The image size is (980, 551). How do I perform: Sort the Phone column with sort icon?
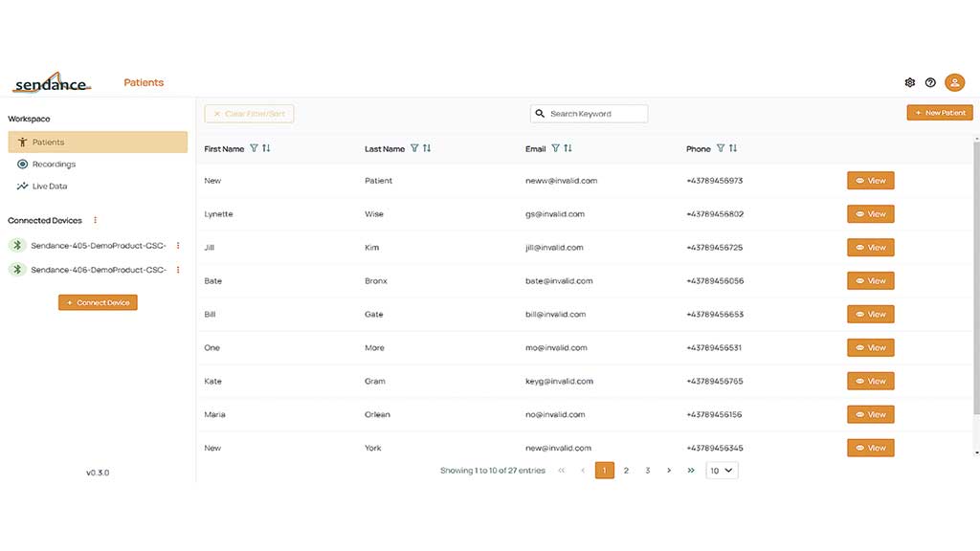tap(733, 148)
